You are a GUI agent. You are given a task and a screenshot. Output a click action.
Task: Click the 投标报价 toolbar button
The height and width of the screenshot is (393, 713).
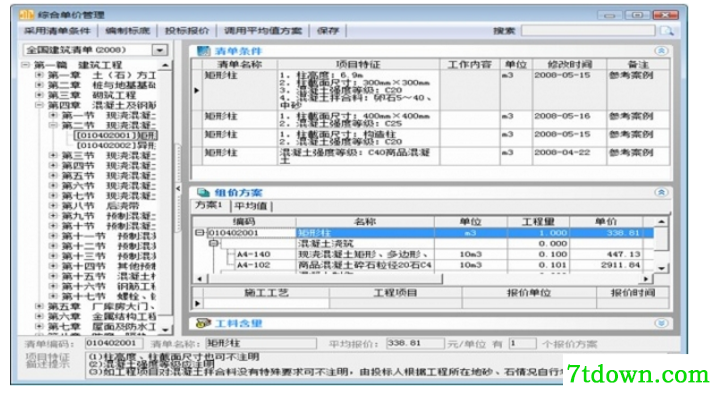[x=187, y=31]
